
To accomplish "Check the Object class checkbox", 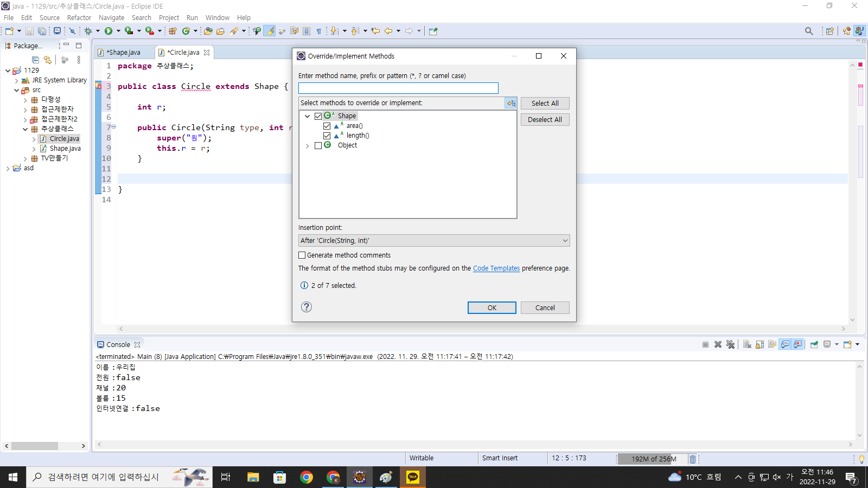I will pyautogui.click(x=318, y=145).
